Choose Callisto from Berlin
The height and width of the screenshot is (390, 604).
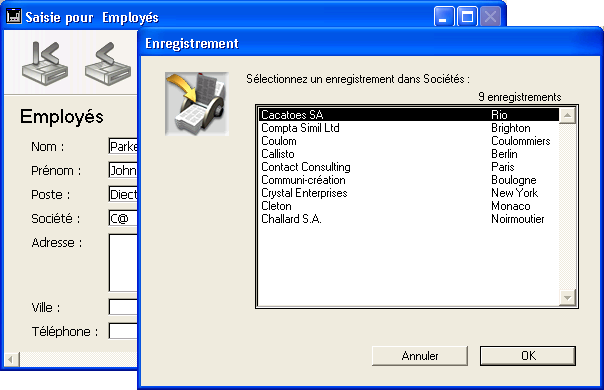pos(408,154)
